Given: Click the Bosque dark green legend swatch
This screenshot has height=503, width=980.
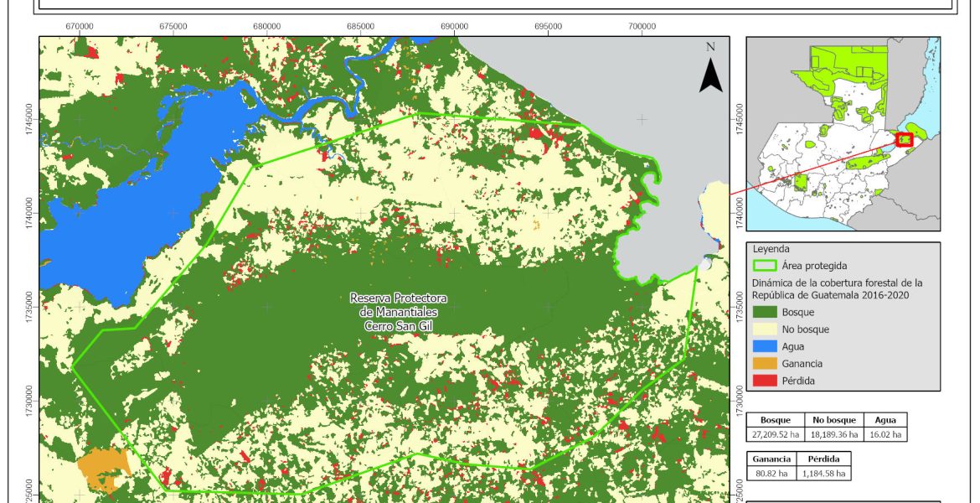Looking at the screenshot, I should tap(763, 313).
